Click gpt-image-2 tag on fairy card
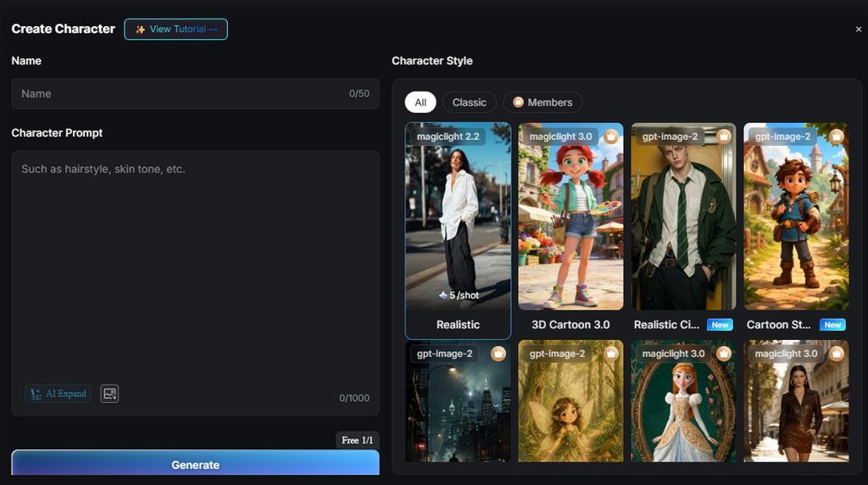Viewport: 868px width, 485px height. pos(558,354)
